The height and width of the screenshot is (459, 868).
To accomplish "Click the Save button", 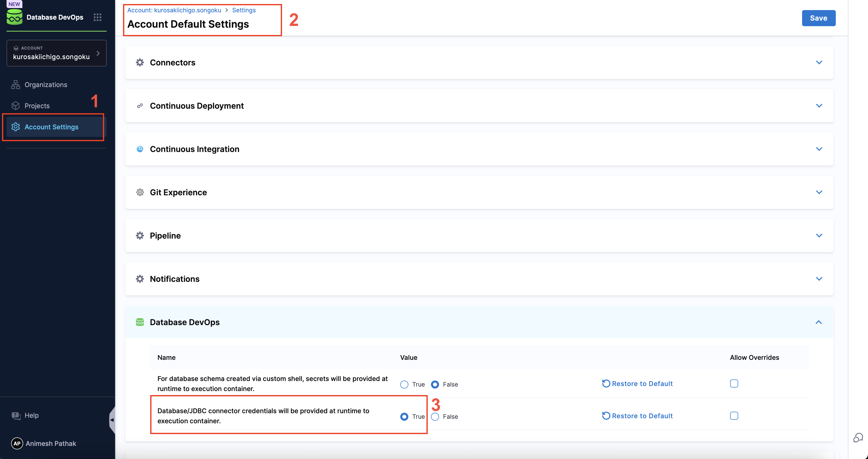I will pyautogui.click(x=818, y=18).
